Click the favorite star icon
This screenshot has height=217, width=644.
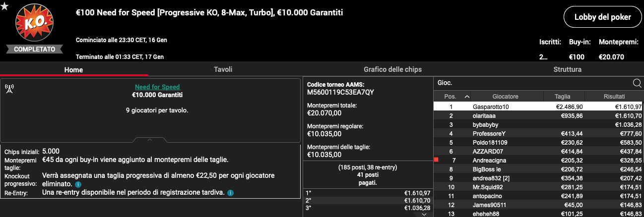4,6
